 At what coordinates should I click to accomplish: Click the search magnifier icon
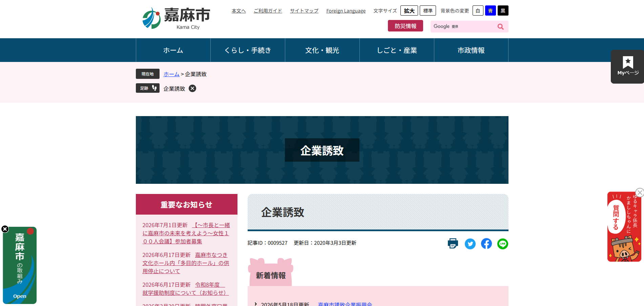pyautogui.click(x=500, y=27)
